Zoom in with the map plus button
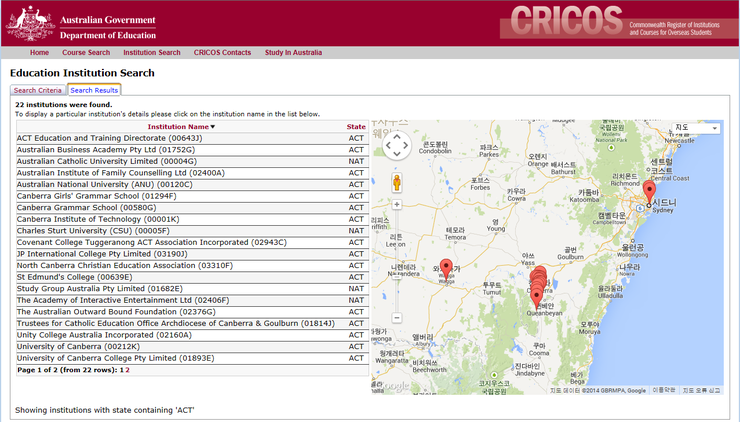 click(397, 204)
